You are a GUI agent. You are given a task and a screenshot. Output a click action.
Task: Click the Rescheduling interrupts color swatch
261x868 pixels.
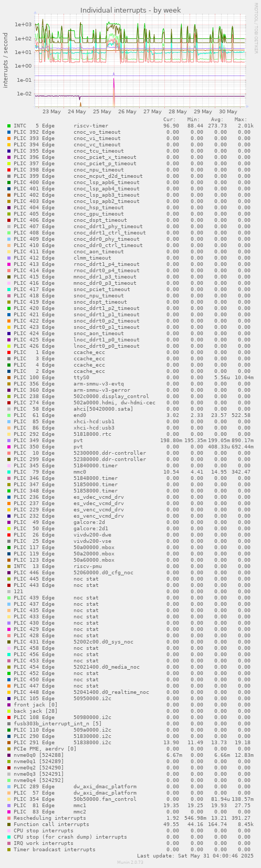tap(9, 818)
